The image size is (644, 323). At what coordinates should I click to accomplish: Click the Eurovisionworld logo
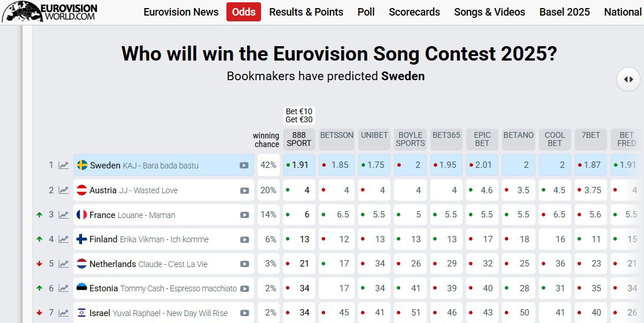tap(50, 12)
